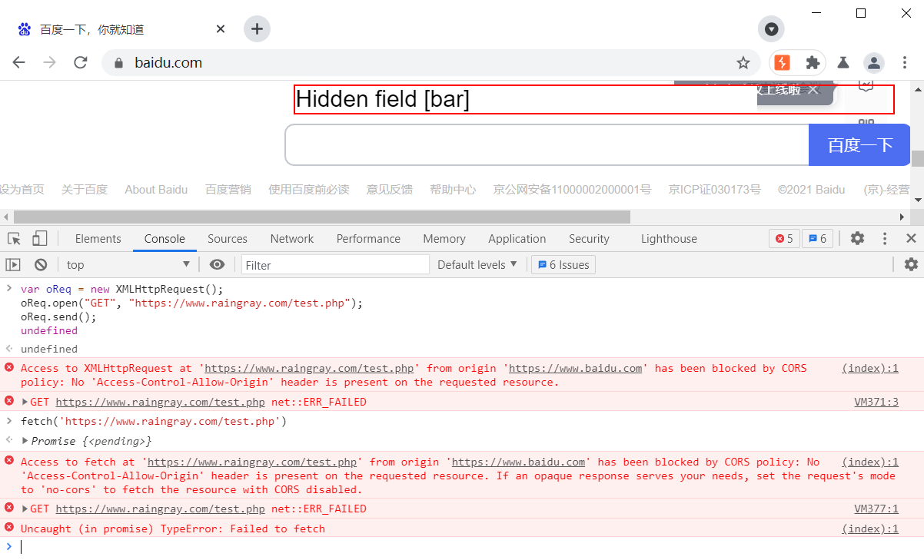Open the 百度营销 footer link
This screenshot has width=924, height=560.
point(228,189)
